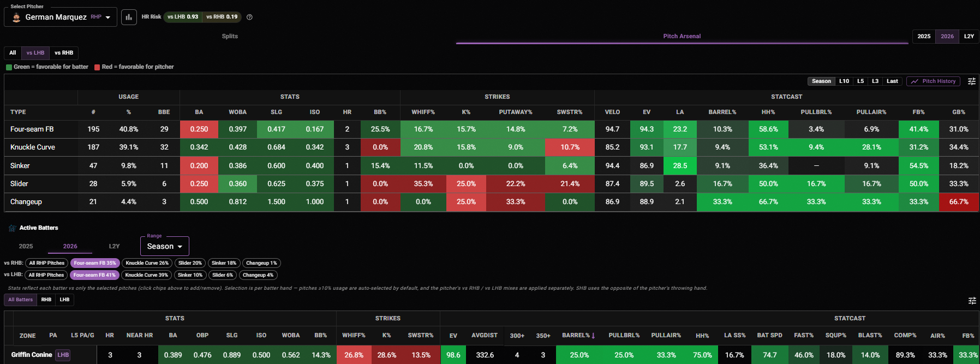Open pitch arsenal table column settings icon
The height and width of the screenshot is (364, 980).
(x=971, y=81)
